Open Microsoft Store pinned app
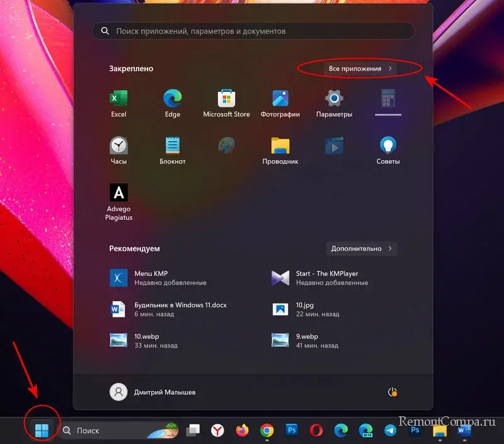 [x=226, y=103]
